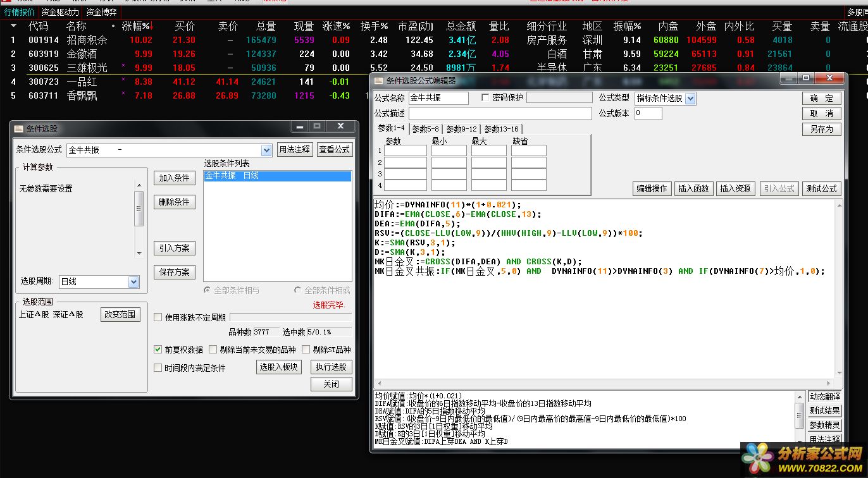Maximize the 条件选股公式编辑器 window
Screen dimensions: 868x478
point(805,78)
